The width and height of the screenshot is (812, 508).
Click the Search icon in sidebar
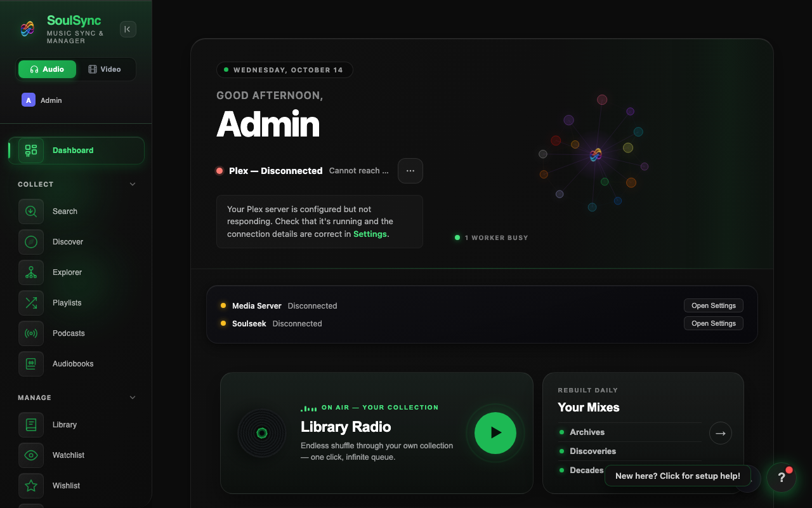point(31,211)
